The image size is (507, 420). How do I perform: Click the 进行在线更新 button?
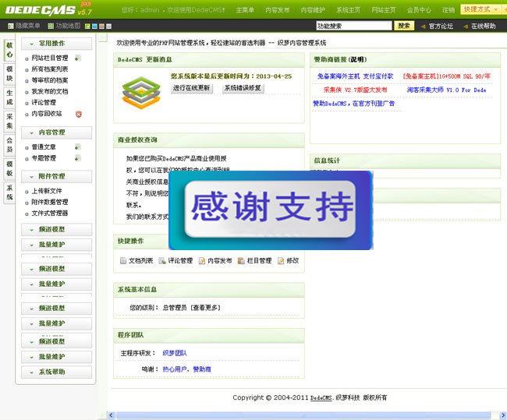click(192, 88)
